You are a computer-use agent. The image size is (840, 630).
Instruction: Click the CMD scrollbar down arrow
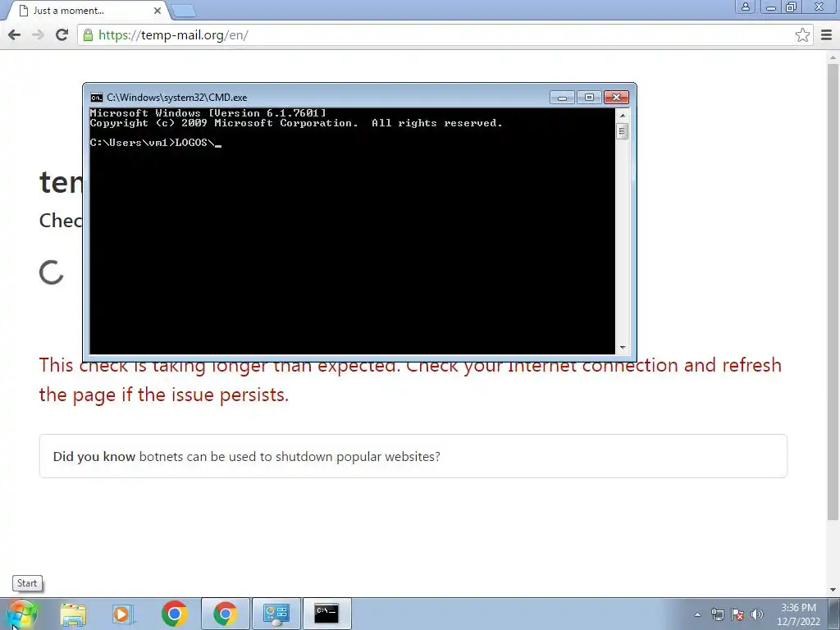pos(622,348)
